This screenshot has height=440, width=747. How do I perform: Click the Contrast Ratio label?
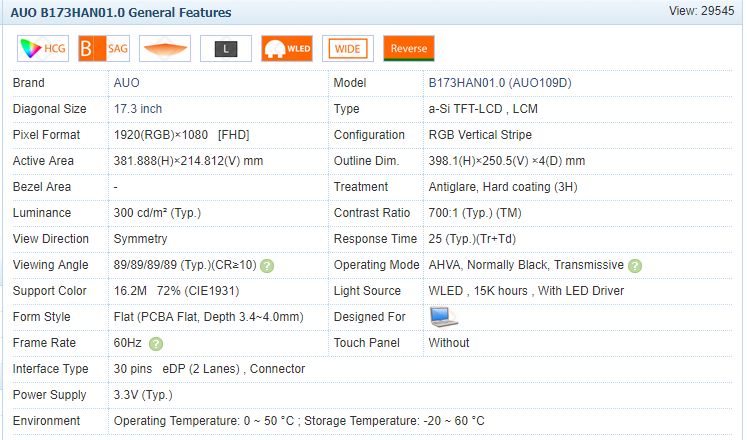pyautogui.click(x=372, y=213)
